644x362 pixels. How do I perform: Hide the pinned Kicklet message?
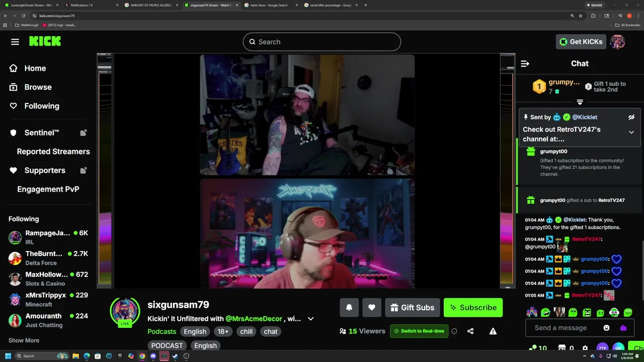(631, 117)
